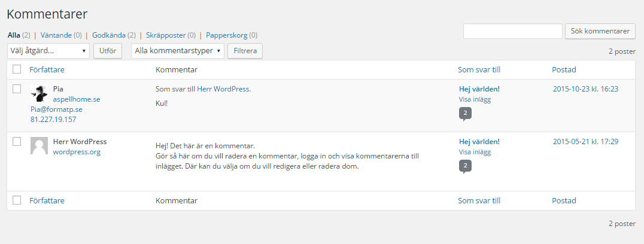The height and width of the screenshot is (244, 644).
Task: Open the 'Papperskorg' comments view
Action: tap(227, 35)
